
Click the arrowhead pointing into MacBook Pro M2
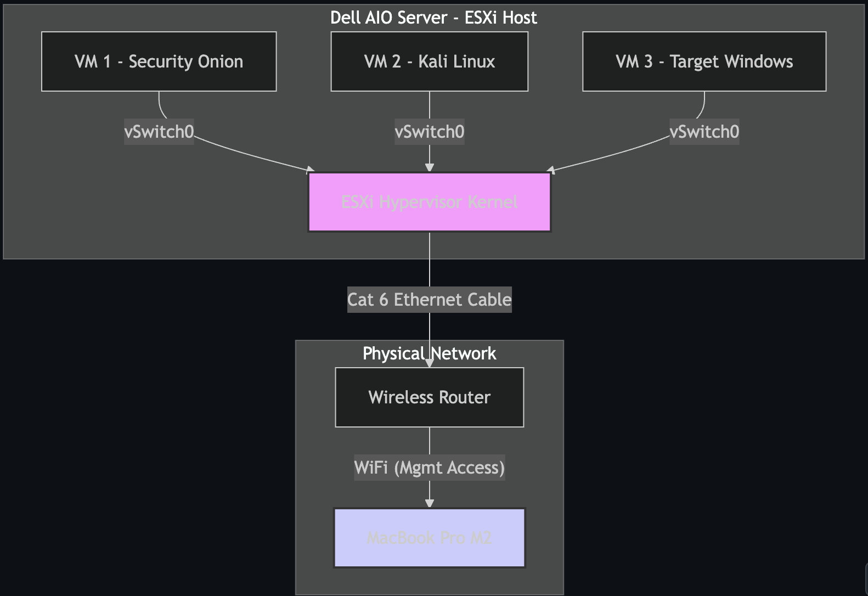click(x=429, y=503)
